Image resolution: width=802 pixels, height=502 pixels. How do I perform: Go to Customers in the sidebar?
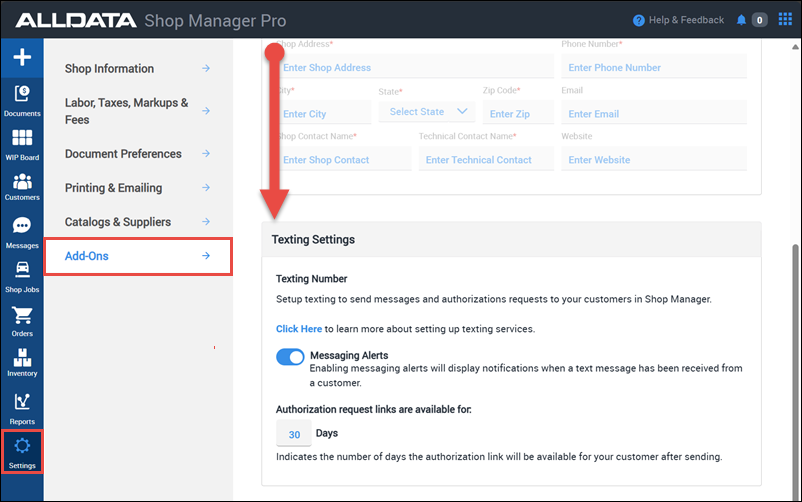tap(22, 187)
